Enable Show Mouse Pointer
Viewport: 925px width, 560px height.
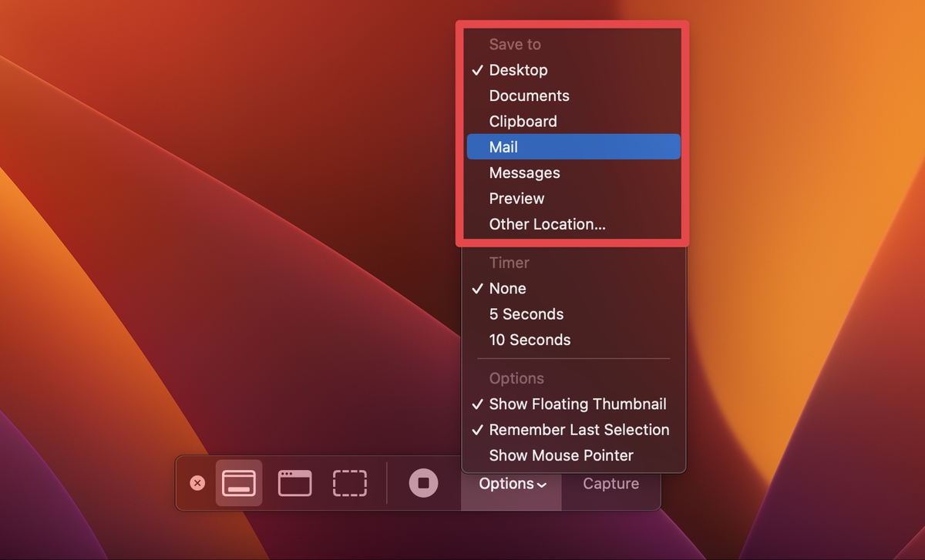pyautogui.click(x=560, y=455)
